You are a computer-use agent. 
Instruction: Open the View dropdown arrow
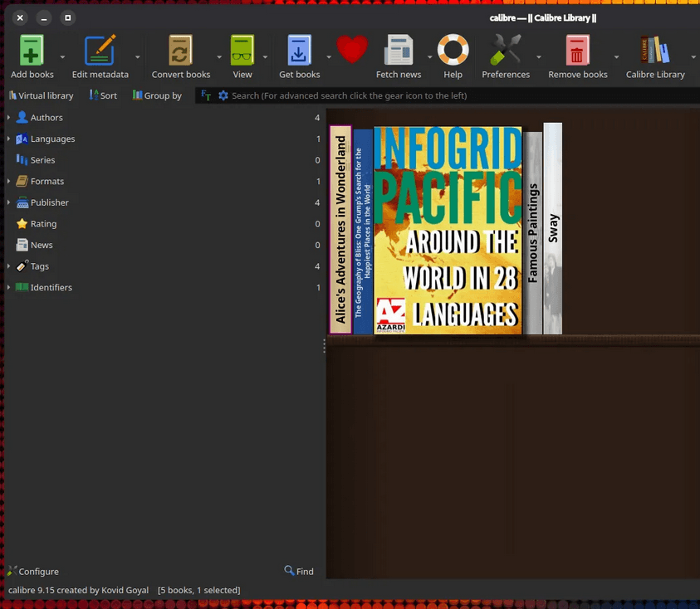pos(265,57)
